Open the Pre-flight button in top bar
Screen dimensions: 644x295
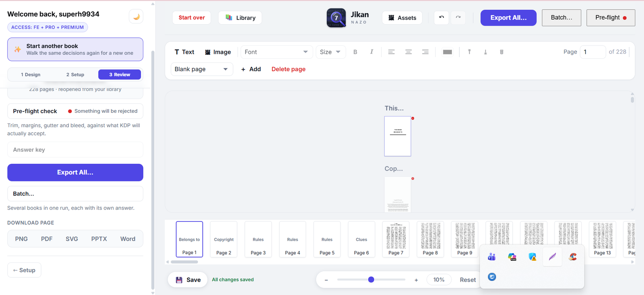click(611, 18)
